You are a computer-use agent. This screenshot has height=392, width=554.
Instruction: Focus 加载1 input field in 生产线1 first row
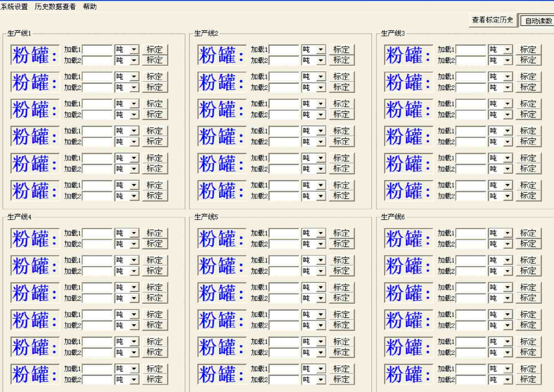pyautogui.click(x=97, y=50)
